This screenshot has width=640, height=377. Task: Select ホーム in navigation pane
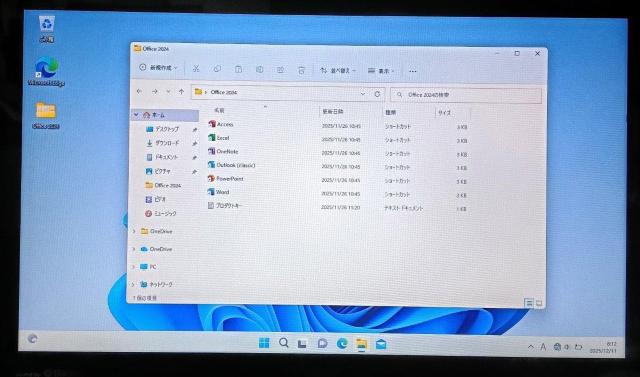165,115
